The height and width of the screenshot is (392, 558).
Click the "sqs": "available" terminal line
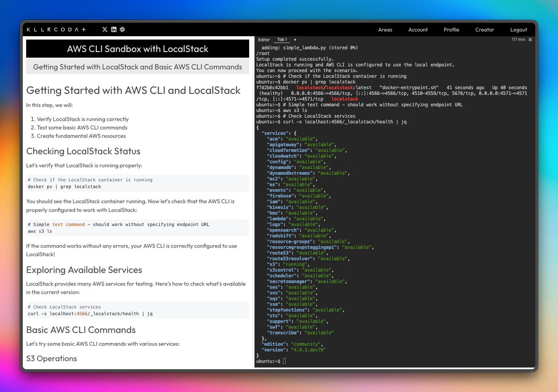(292, 299)
